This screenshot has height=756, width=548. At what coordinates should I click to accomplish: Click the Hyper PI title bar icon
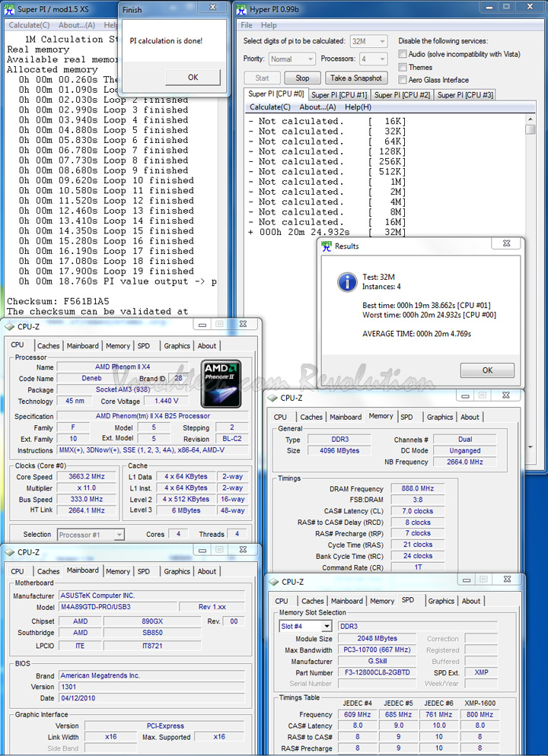241,9
